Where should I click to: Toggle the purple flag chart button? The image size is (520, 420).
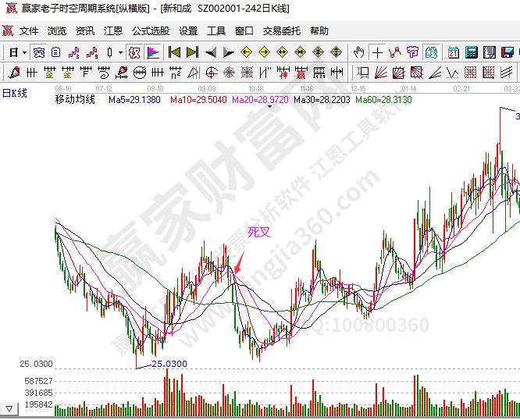[153, 53]
